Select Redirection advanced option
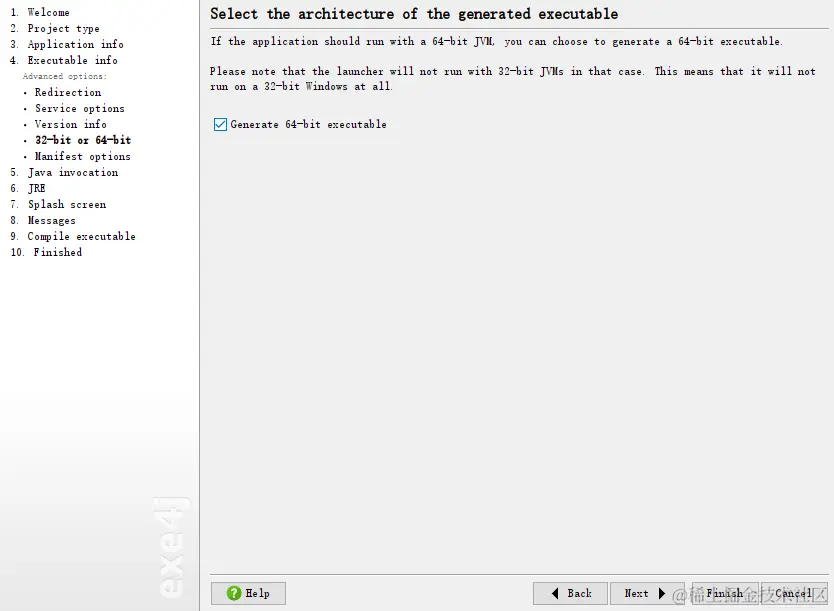Viewport: 834px width, 611px height. [68, 92]
